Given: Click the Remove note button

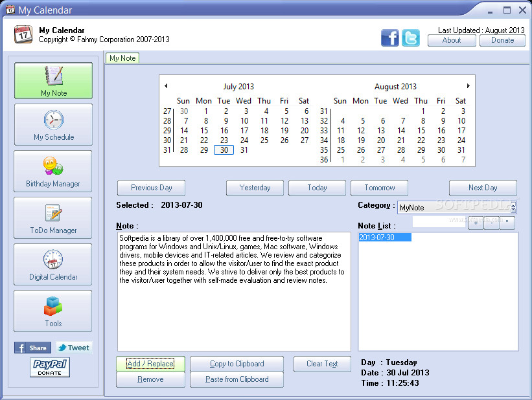Looking at the screenshot, I should pyautogui.click(x=150, y=379).
